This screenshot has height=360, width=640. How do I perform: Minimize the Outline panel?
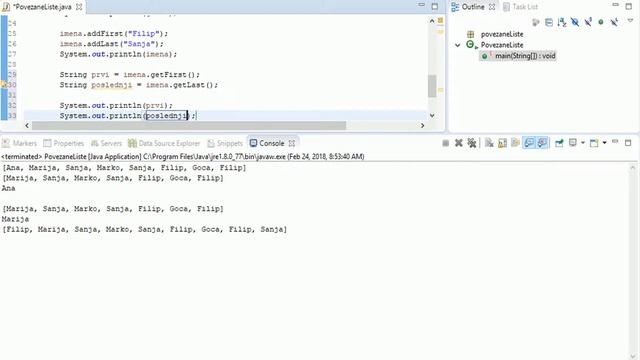[616, 6]
